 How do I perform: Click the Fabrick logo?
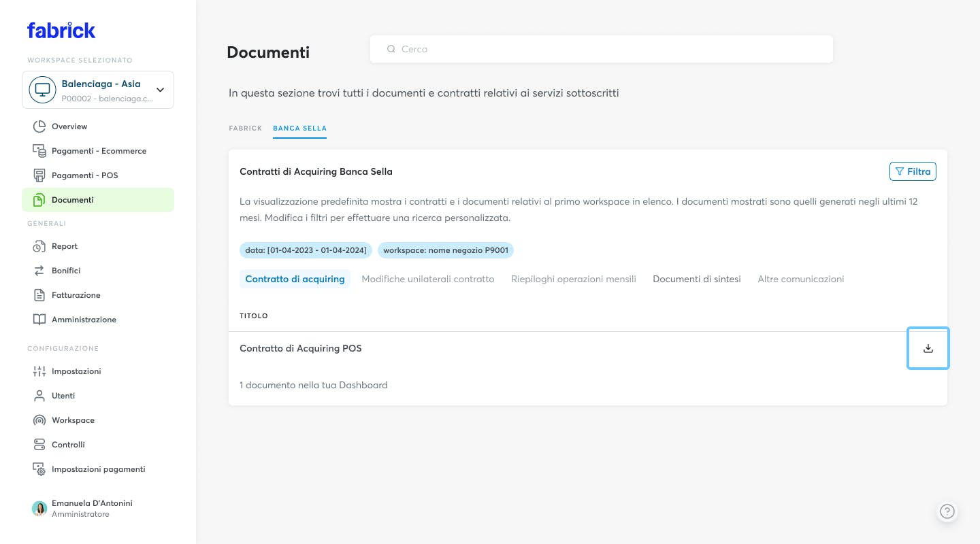(x=61, y=30)
